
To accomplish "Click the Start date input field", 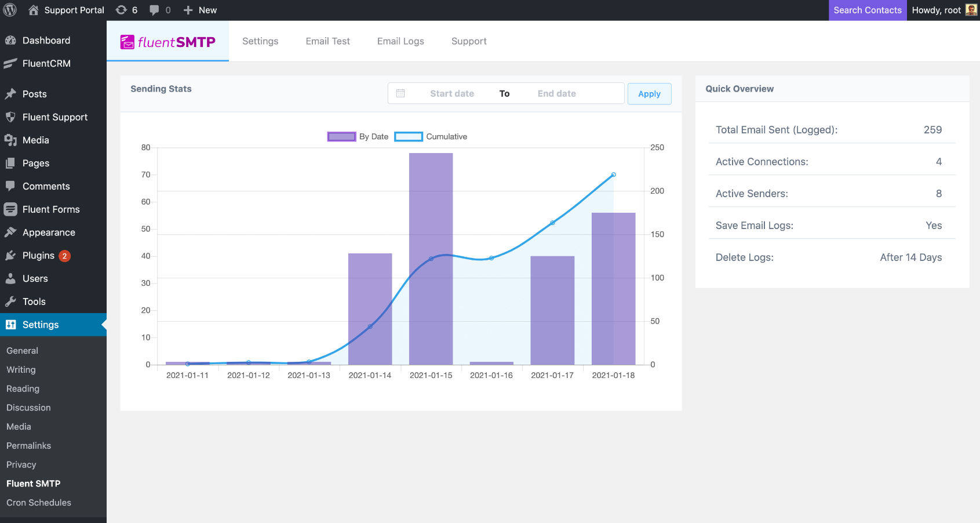I will click(451, 93).
